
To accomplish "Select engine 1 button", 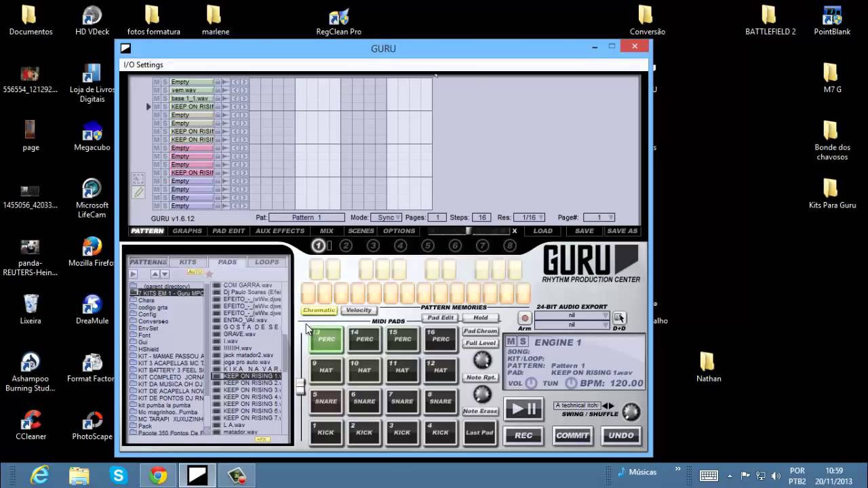I will (x=319, y=245).
